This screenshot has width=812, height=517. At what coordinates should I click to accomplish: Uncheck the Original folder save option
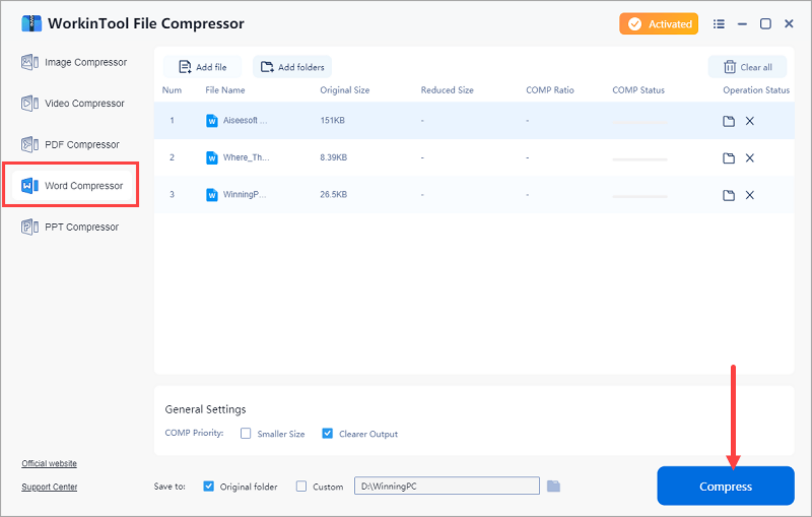point(209,486)
